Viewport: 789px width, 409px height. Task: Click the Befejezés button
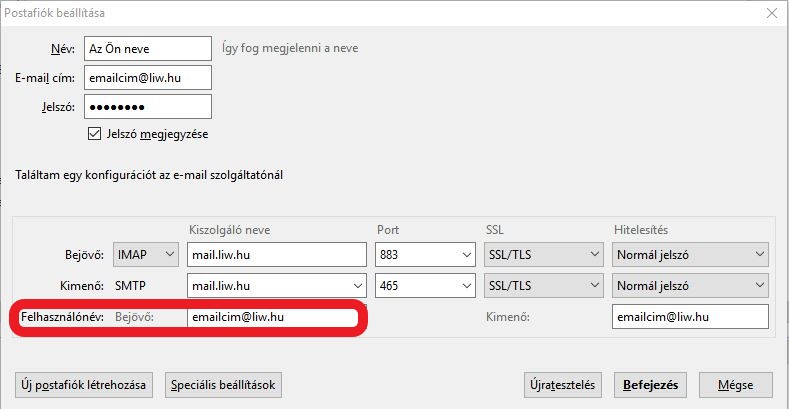click(651, 385)
